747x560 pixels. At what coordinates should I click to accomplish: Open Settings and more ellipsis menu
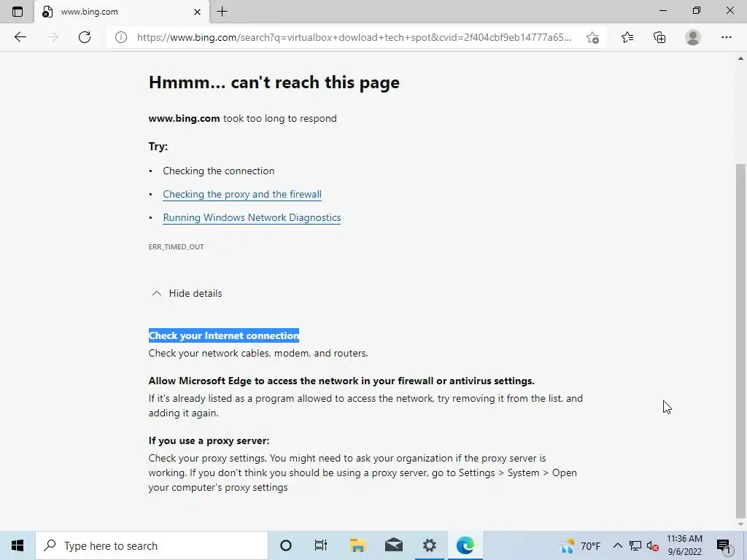[726, 37]
